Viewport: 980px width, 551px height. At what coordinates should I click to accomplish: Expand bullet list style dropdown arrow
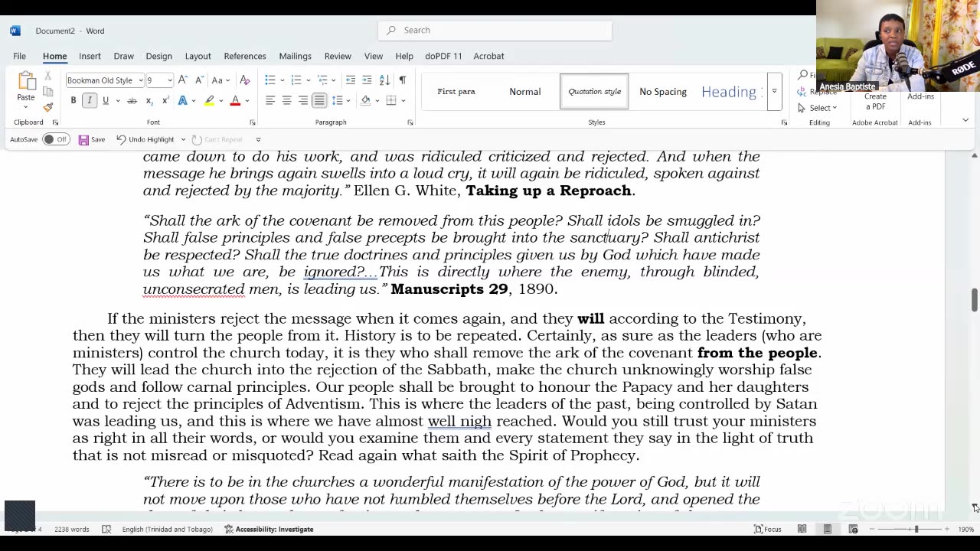[x=282, y=80]
